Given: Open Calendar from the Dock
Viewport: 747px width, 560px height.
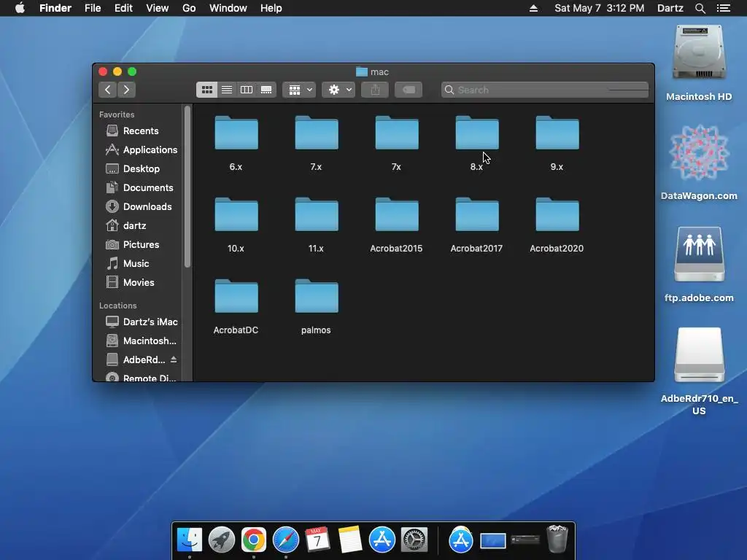Looking at the screenshot, I should pyautogui.click(x=317, y=540).
